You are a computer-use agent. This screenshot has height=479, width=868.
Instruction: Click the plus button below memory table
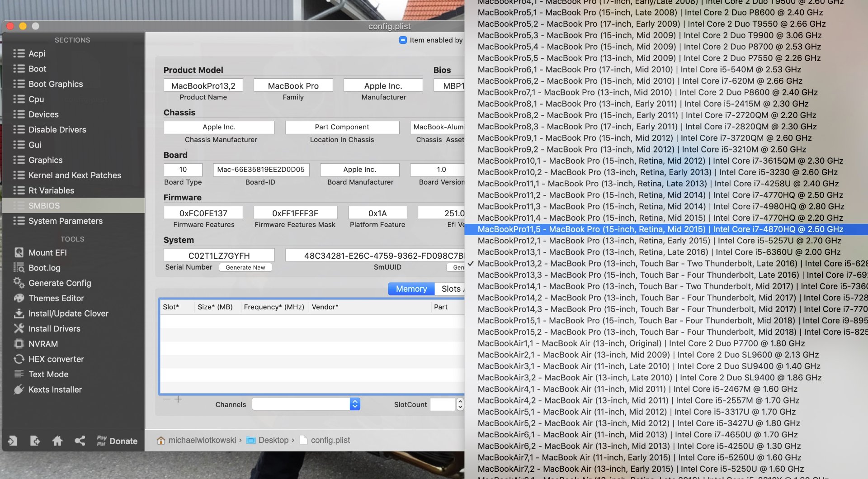[x=178, y=399]
